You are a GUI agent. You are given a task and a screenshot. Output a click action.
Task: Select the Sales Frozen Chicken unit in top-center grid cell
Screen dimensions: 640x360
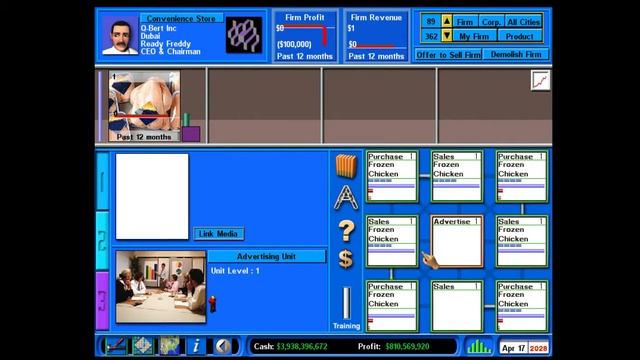[457, 176]
